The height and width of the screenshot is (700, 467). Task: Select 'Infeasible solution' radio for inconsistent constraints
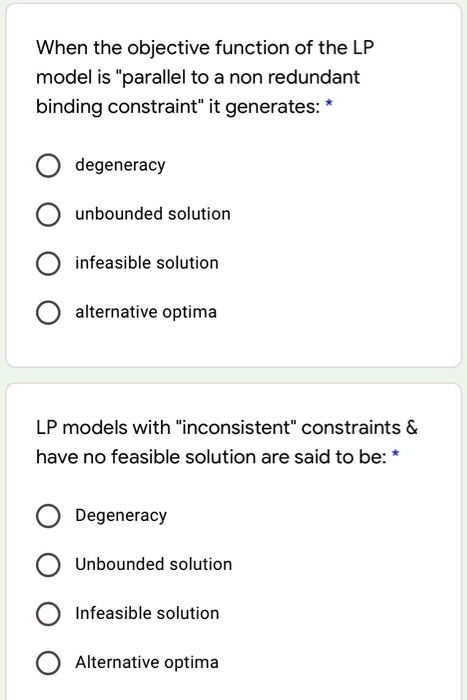click(x=48, y=614)
